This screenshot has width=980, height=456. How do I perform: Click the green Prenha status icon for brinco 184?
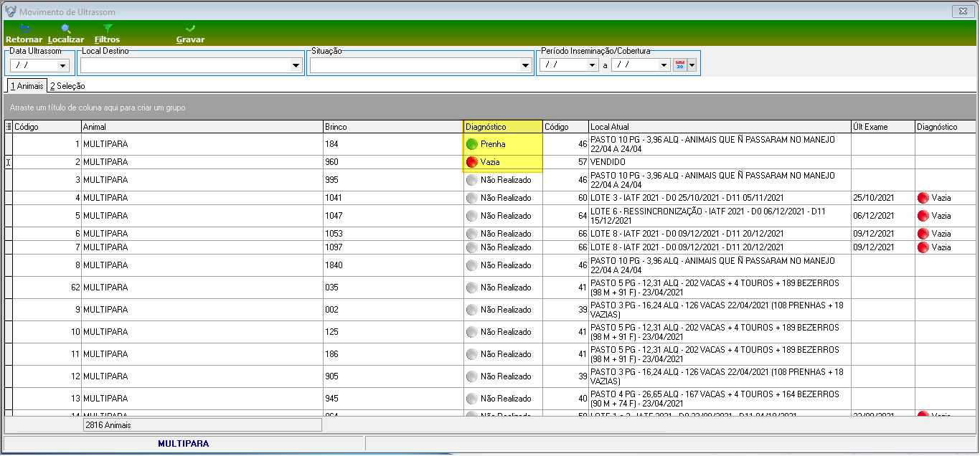[472, 144]
